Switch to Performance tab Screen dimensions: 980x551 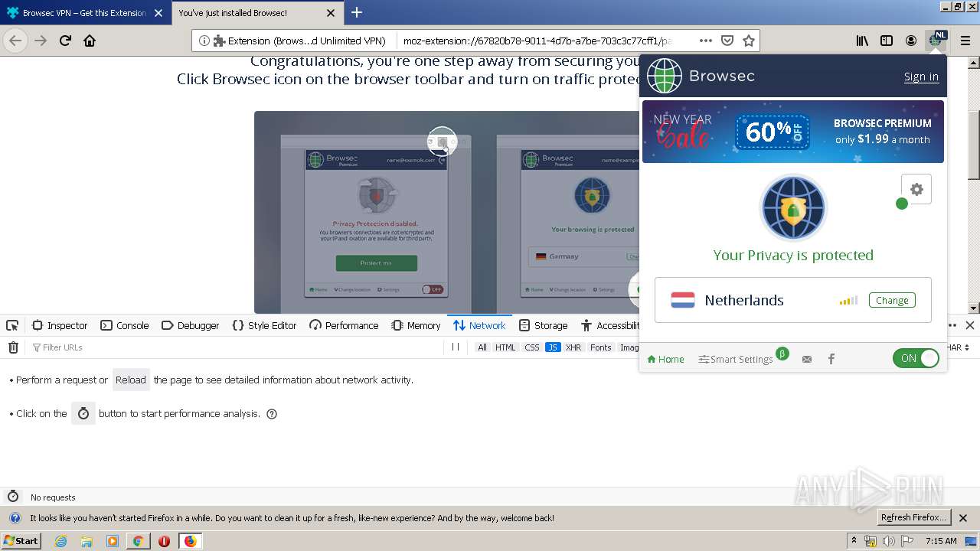pyautogui.click(x=344, y=325)
